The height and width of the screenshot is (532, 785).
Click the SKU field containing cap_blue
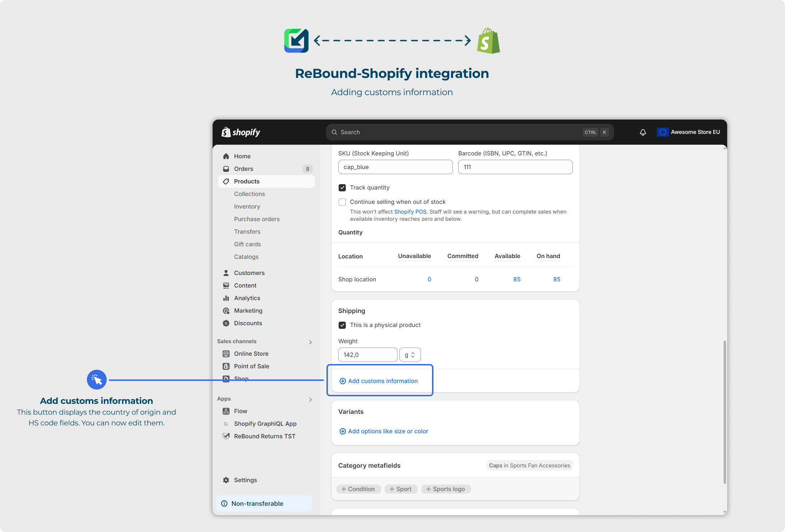[395, 167]
